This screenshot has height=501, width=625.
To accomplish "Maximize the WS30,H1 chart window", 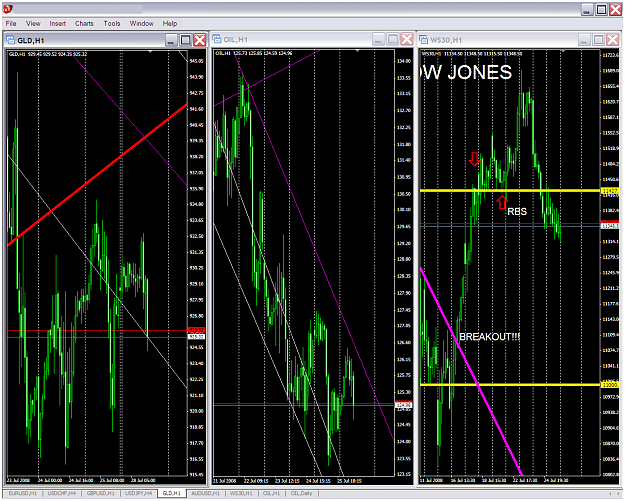I will 598,39.
